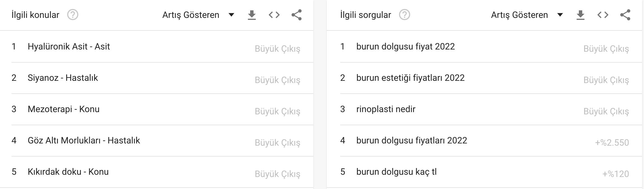The width and height of the screenshot is (644, 189).
Task: Download the İlgili konular data as CSV
Action: [x=252, y=15]
